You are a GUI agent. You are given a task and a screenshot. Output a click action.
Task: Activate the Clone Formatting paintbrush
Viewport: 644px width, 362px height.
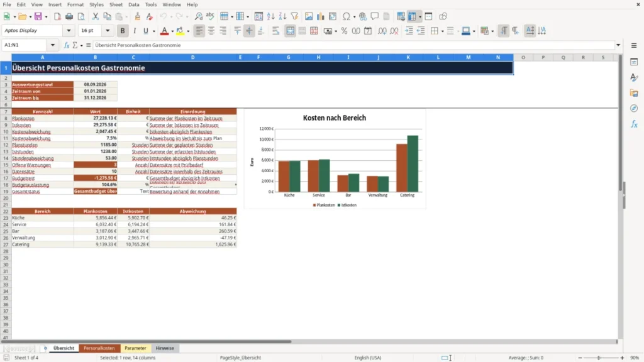pos(138,16)
